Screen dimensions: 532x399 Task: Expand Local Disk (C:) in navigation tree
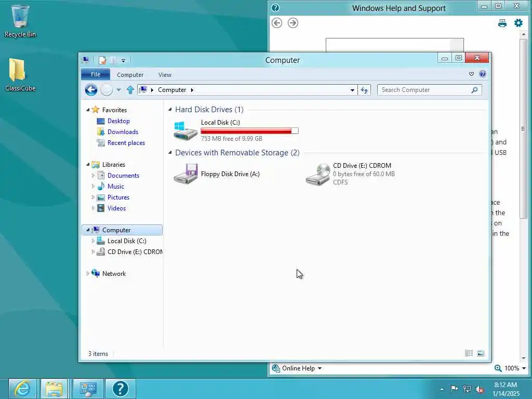(92, 241)
